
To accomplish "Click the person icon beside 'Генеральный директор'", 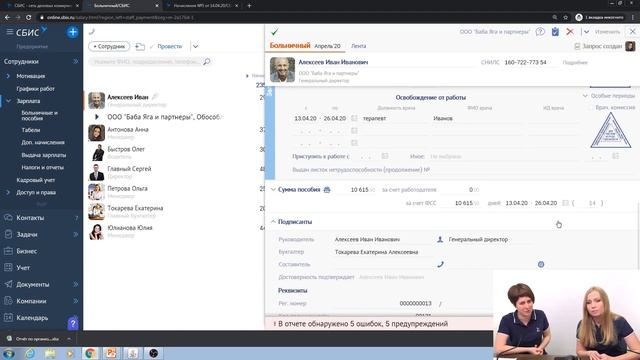I will click(440, 240).
